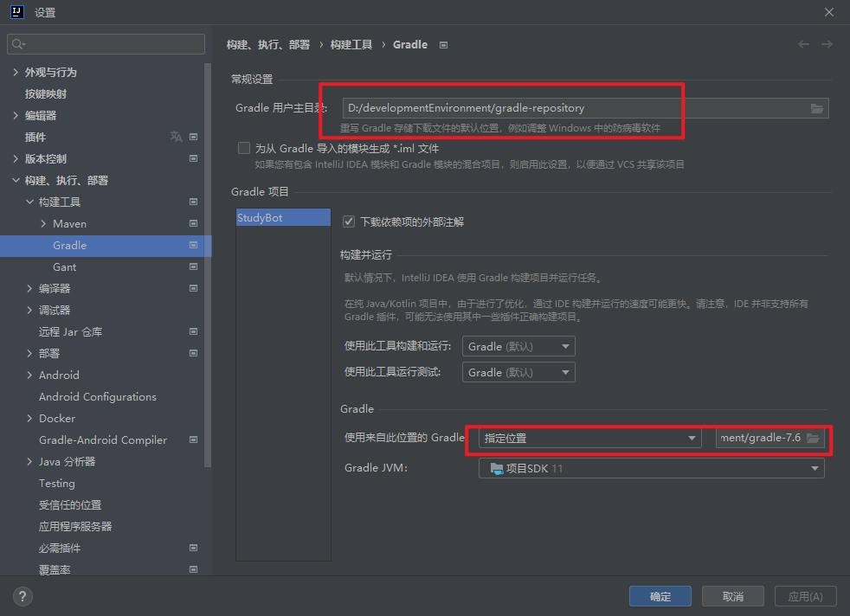
Task: Click the search magnifier icon in settings search
Action: pos(18,44)
